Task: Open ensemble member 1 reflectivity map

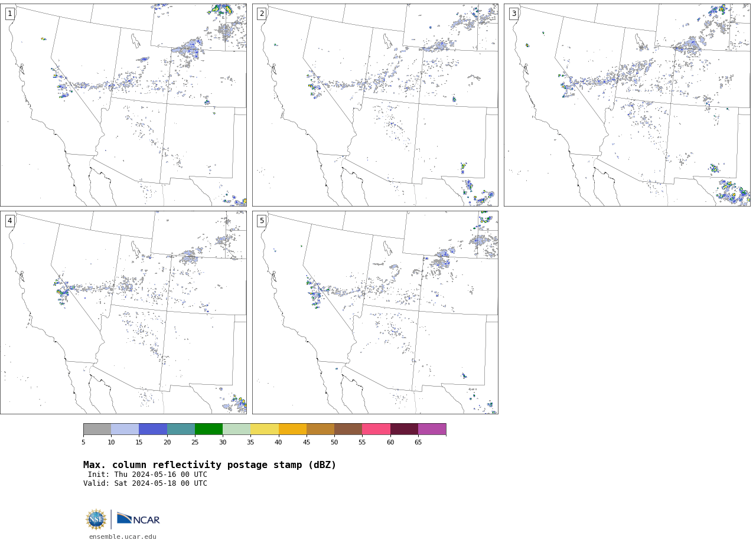Action: pyautogui.click(x=123, y=105)
